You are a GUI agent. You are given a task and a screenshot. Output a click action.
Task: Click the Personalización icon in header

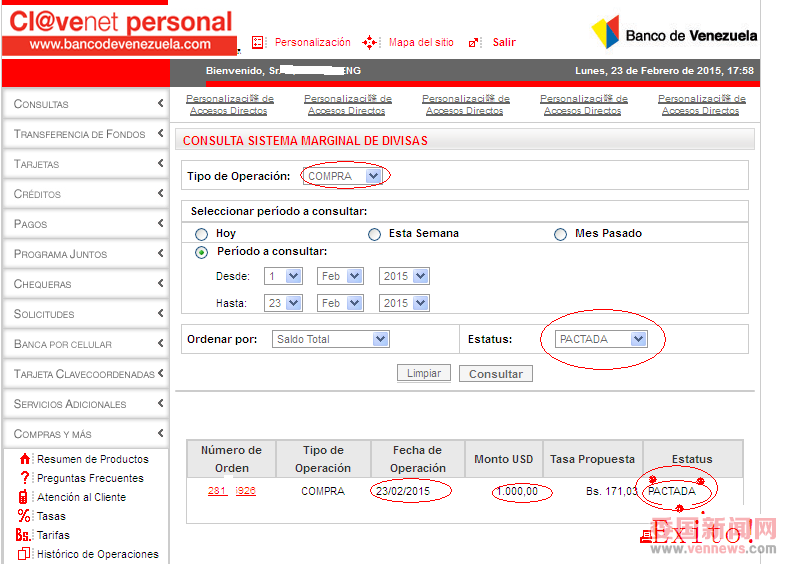coord(257,43)
